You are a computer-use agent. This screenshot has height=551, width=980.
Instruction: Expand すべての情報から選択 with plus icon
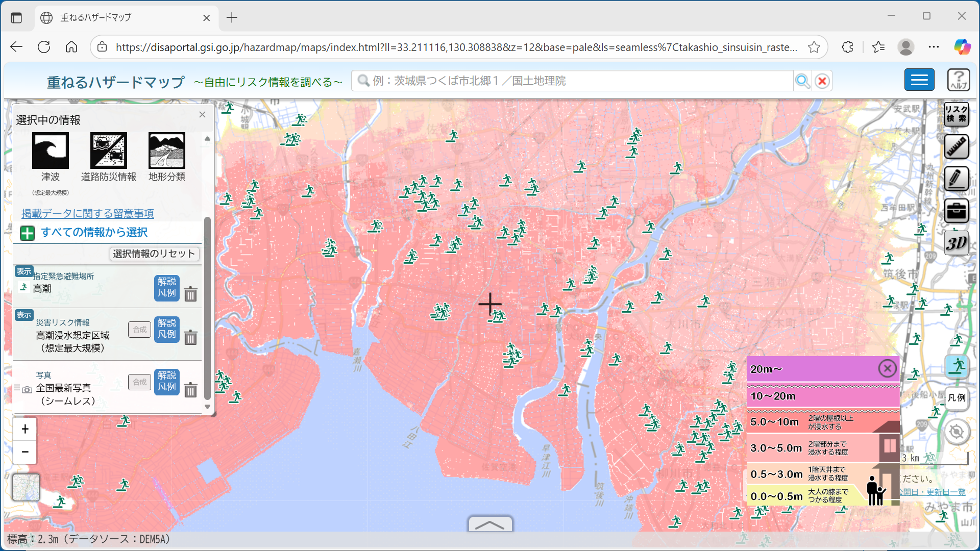pos(27,233)
